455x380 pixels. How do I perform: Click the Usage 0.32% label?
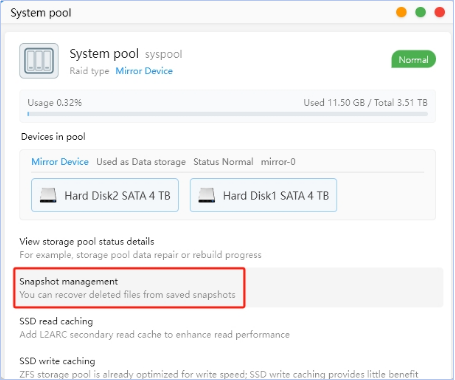(55, 103)
